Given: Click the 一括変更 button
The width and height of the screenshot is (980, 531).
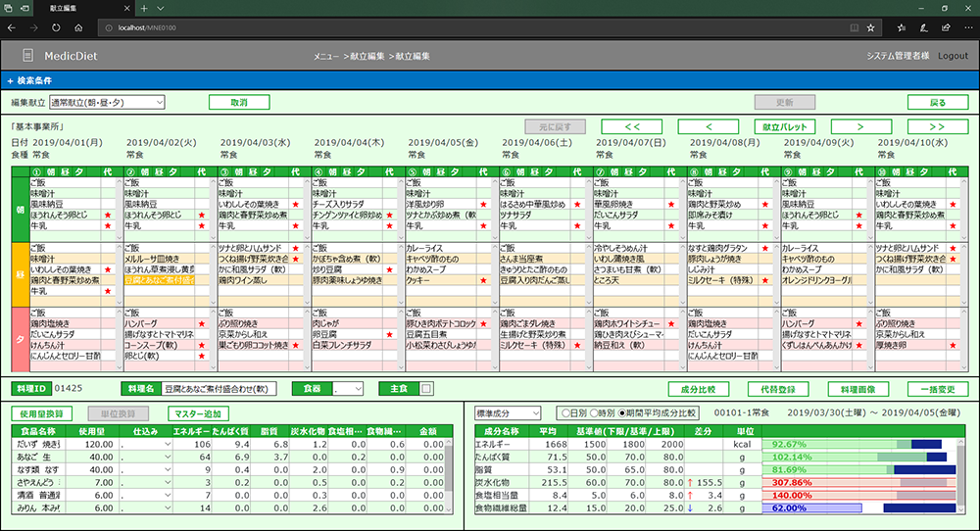Looking at the screenshot, I should pos(938,389).
